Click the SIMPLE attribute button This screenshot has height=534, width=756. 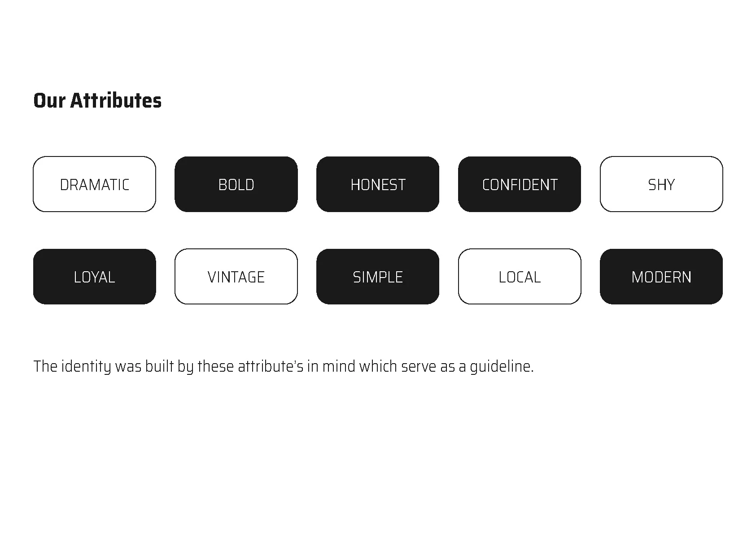pos(378,277)
